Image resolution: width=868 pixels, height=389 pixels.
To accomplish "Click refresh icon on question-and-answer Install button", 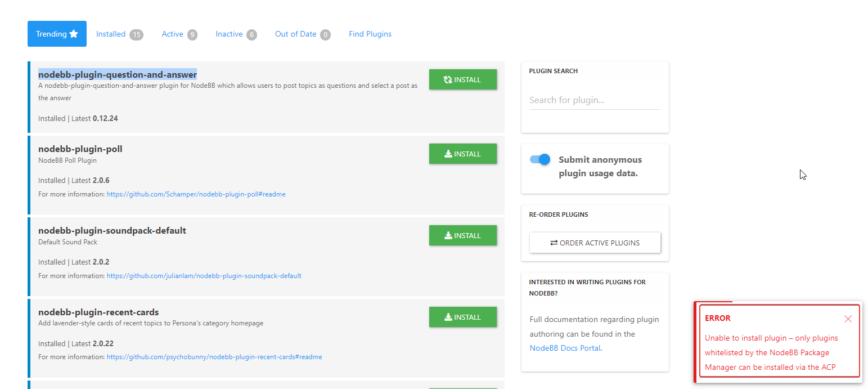I will [x=448, y=80].
